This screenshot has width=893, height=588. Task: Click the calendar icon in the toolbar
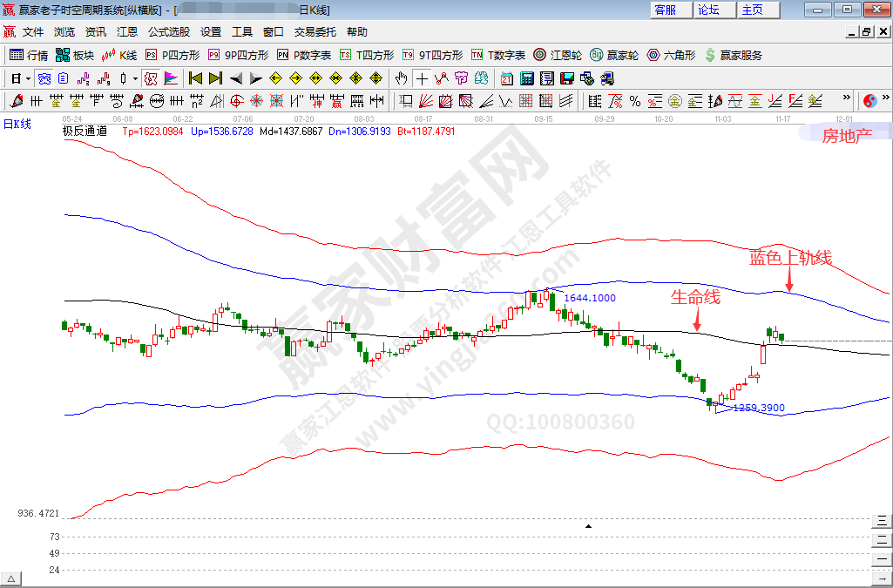(506, 78)
